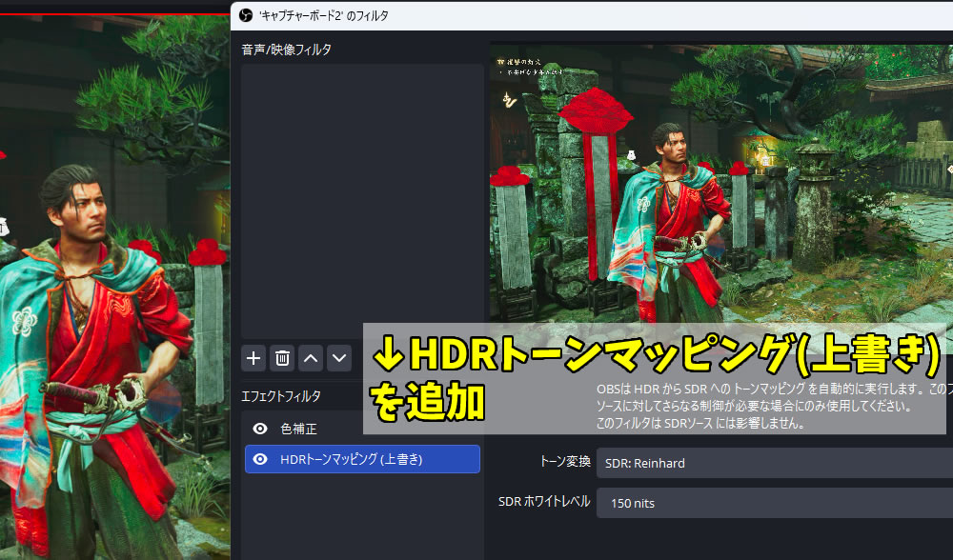Click the 音声/映像フィルタ section label
The height and width of the screenshot is (560, 953).
[286, 50]
